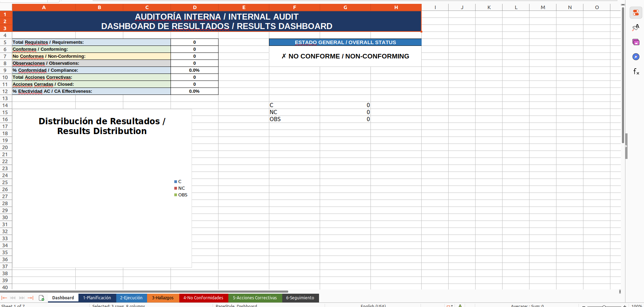Switch to the 6-Seguimiento sheet tab

(x=300, y=298)
